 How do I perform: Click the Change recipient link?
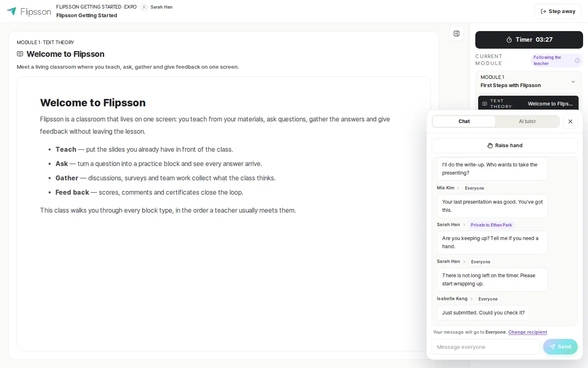tap(528, 332)
